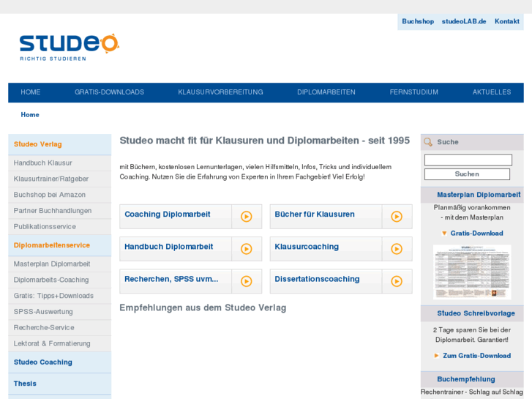Click the Bücher für Klausuren tile text

point(315,215)
